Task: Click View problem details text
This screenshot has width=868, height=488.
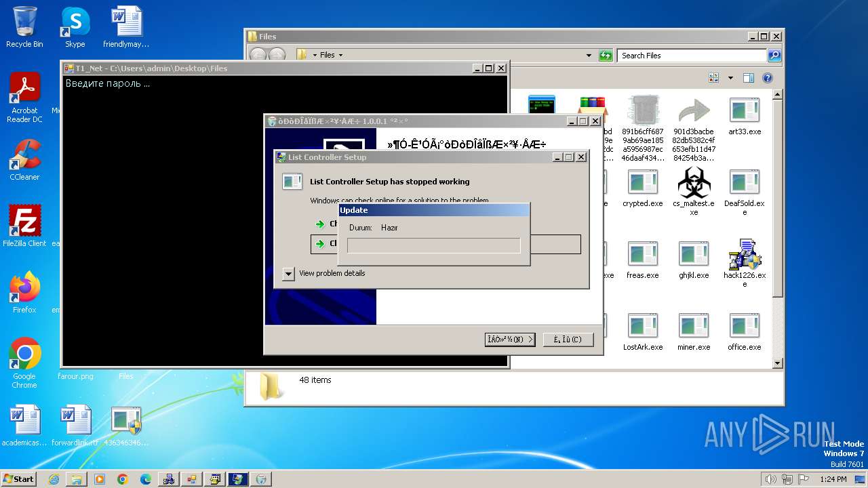Action: coord(332,273)
